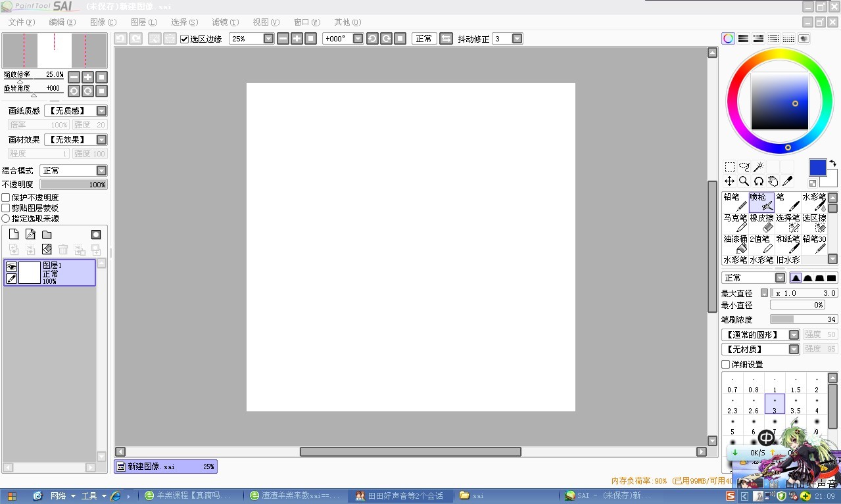The height and width of the screenshot is (504, 841).
Task: Open the 抖动修正 stabilizer dropdown
Action: click(517, 39)
